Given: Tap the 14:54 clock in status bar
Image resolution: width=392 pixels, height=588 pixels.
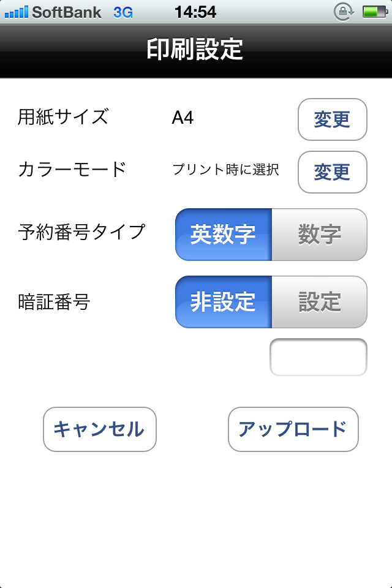Looking at the screenshot, I should coord(195,12).
